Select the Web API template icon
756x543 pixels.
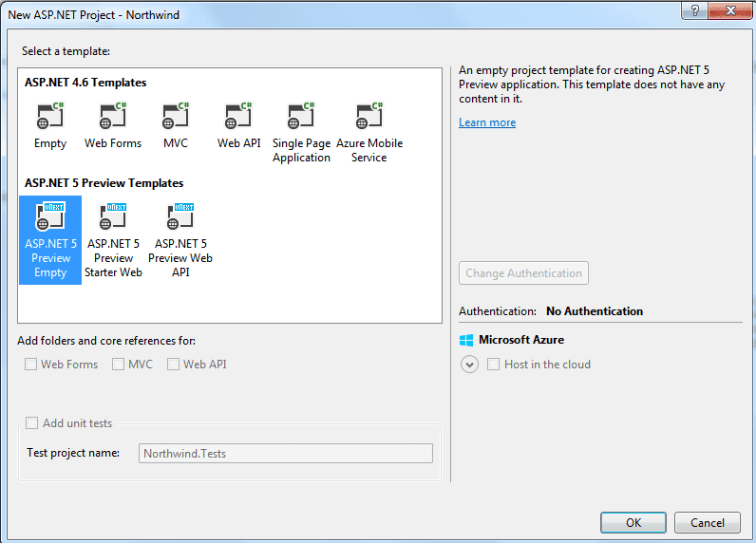click(237, 118)
